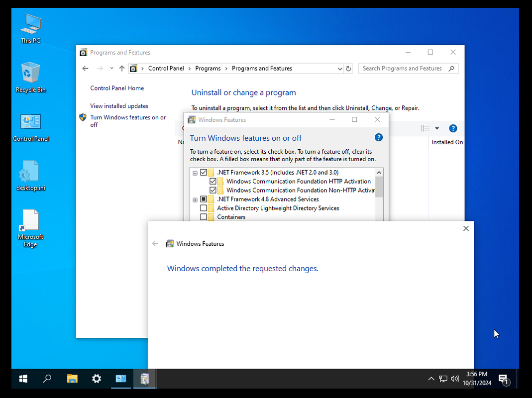Open the Recycle Bin desktop icon
532x398 pixels.
30,77
